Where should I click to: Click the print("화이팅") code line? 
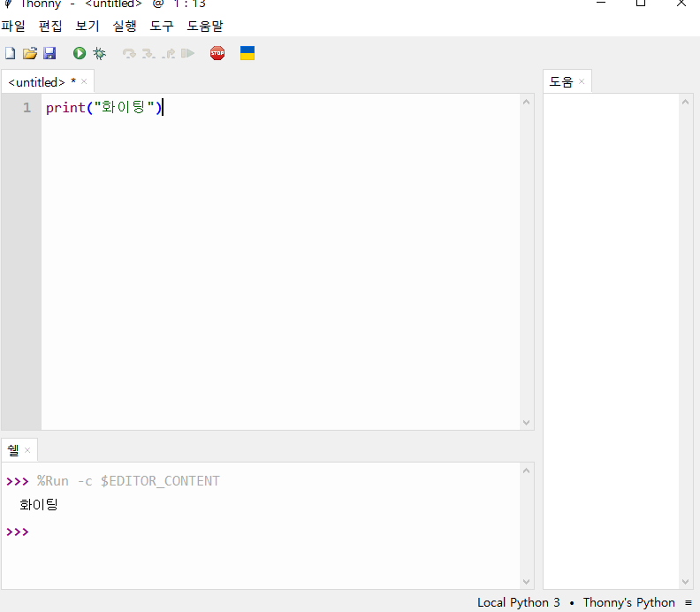point(103,108)
